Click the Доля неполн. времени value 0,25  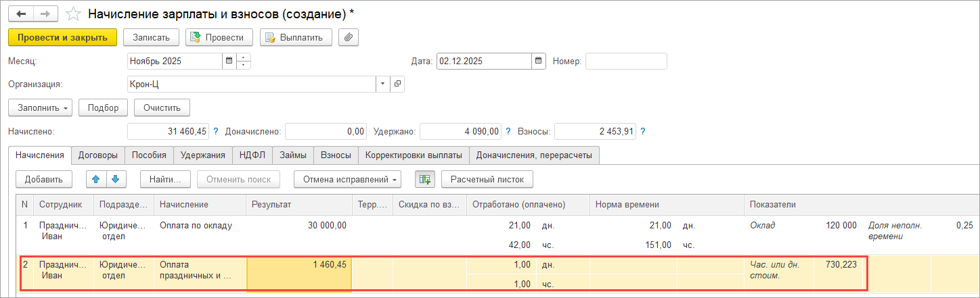964,225
